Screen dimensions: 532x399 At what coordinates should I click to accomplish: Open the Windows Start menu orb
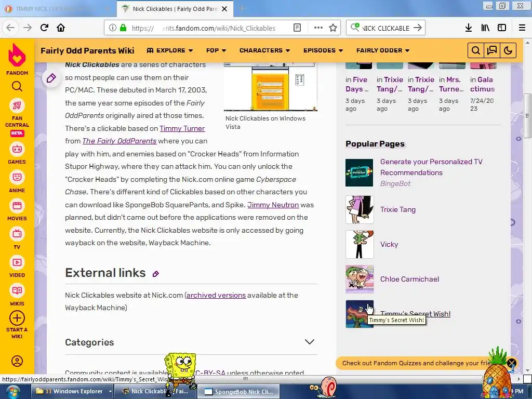tap(13, 392)
